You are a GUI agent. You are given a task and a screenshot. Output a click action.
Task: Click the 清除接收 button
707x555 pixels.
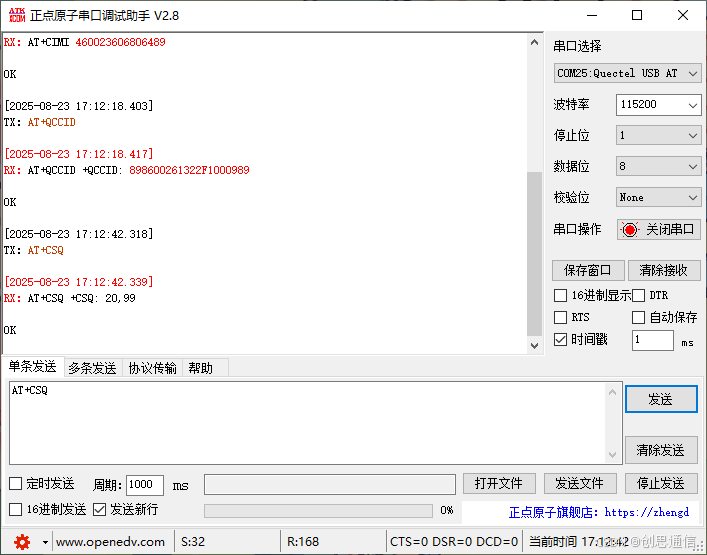click(664, 271)
